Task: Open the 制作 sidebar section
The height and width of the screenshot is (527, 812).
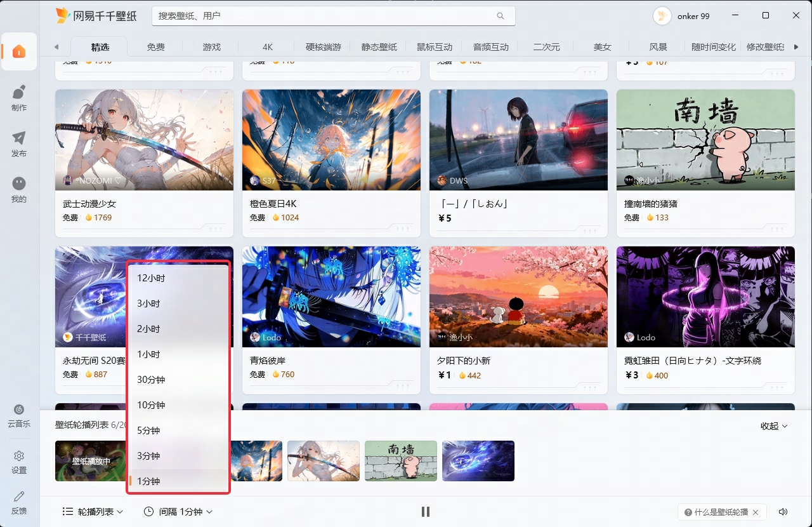Action: tap(19, 98)
